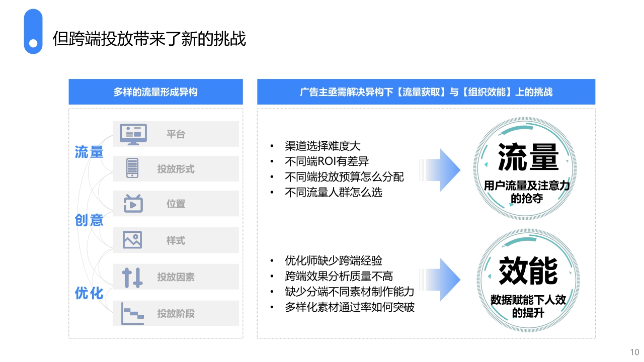Viewport: 644px width, 362px height.
Task: Toggle the 流量 label on the left panel
Action: tap(90, 152)
